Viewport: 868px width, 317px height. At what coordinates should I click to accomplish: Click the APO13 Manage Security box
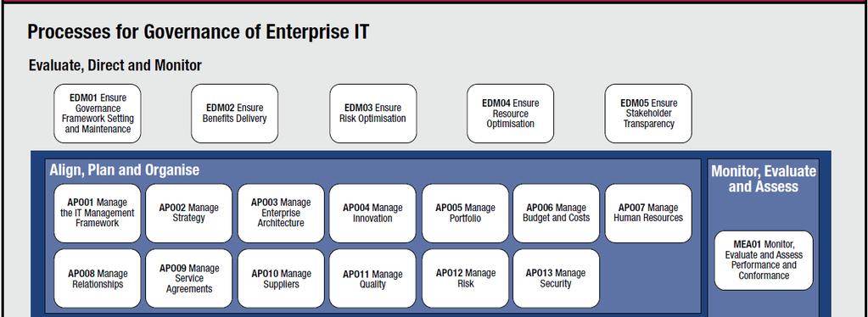coord(557,278)
